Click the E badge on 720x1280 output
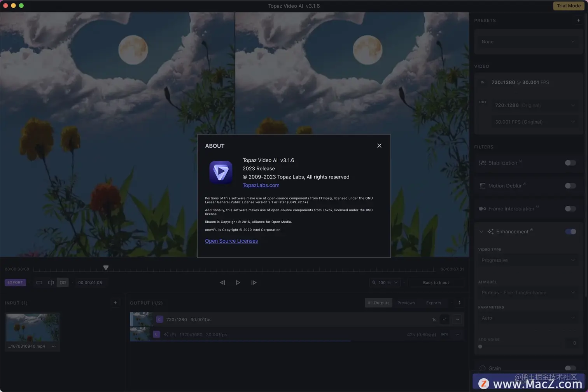 coord(159,319)
